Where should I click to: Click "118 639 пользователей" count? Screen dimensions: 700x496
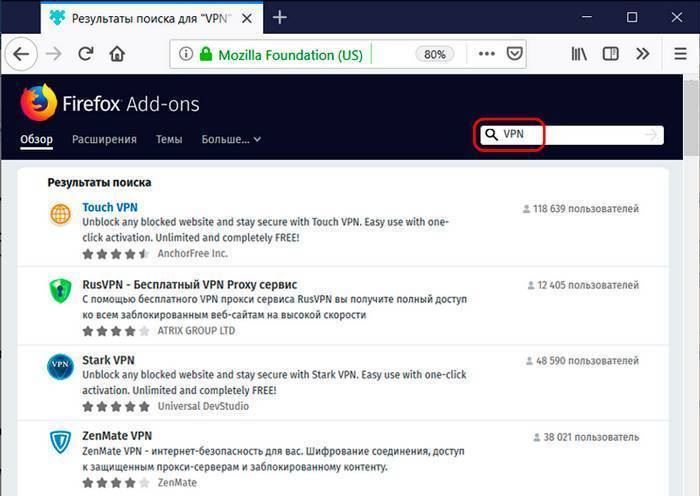click(581, 208)
